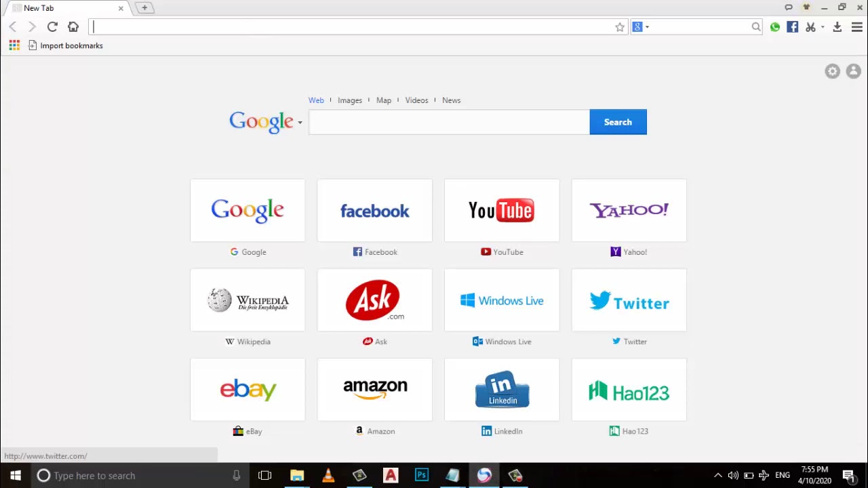Open Task View on the taskbar
The image size is (868, 488).
pos(265,476)
